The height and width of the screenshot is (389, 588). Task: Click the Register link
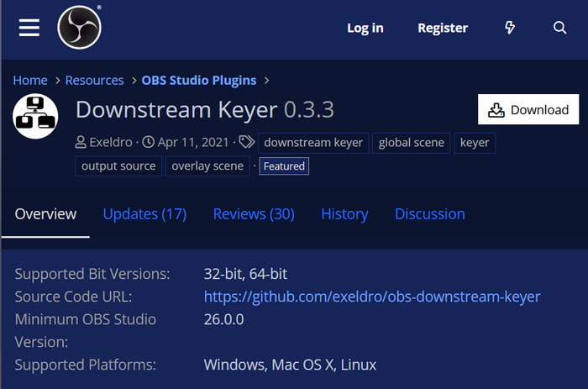click(443, 28)
